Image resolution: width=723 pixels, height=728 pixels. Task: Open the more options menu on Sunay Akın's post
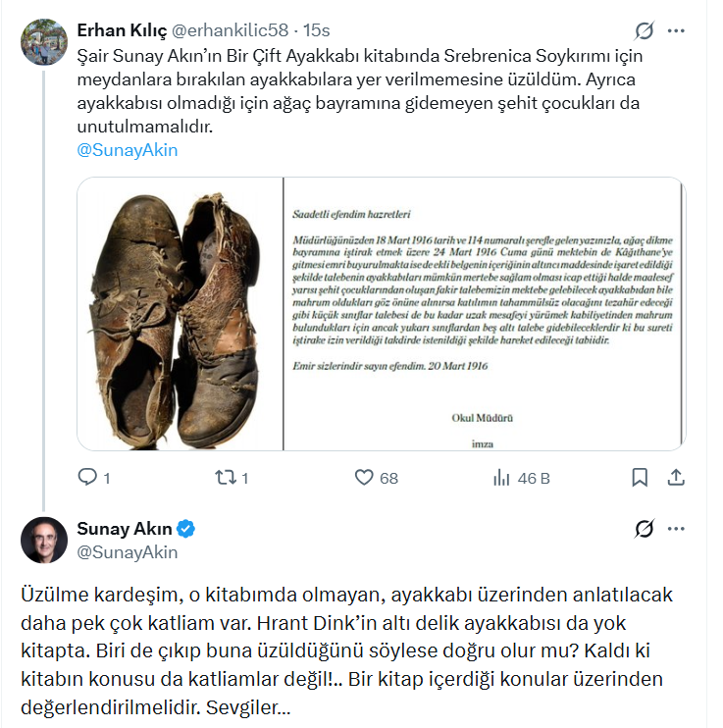(676, 529)
